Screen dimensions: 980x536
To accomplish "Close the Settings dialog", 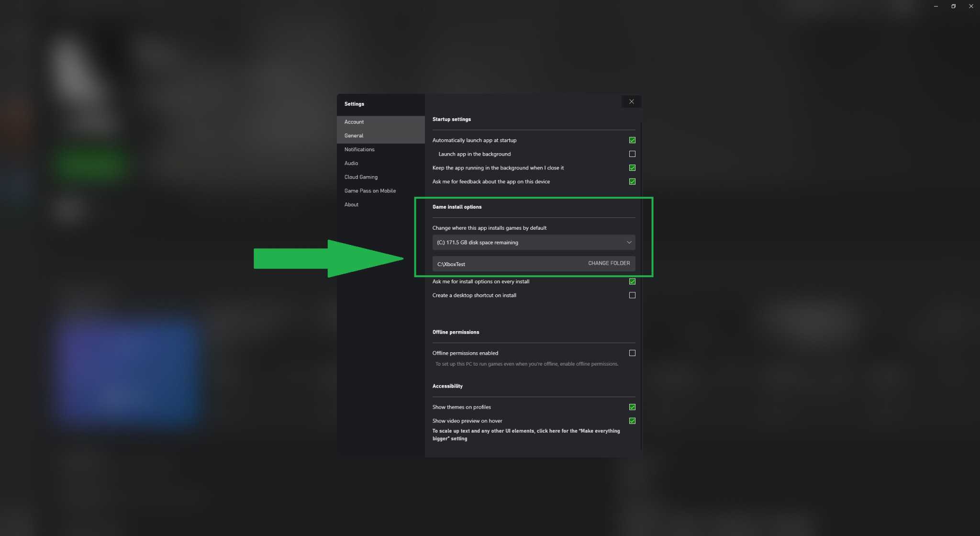I will [631, 101].
